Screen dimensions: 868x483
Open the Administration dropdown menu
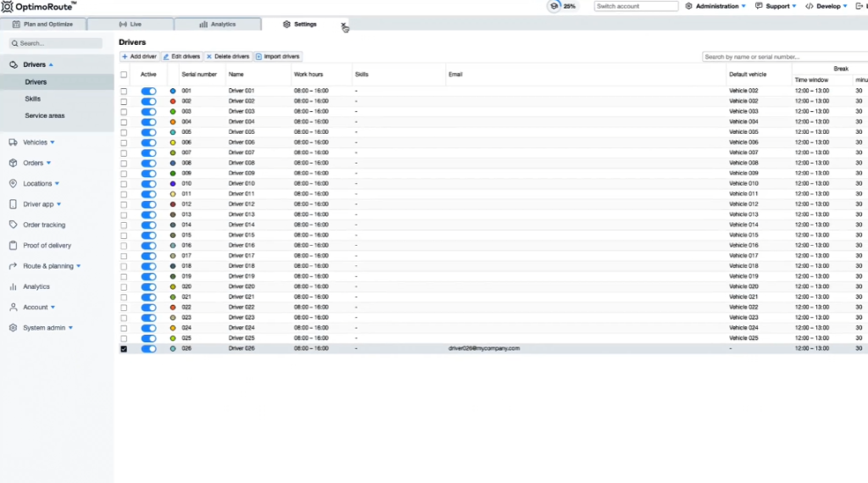coord(715,6)
